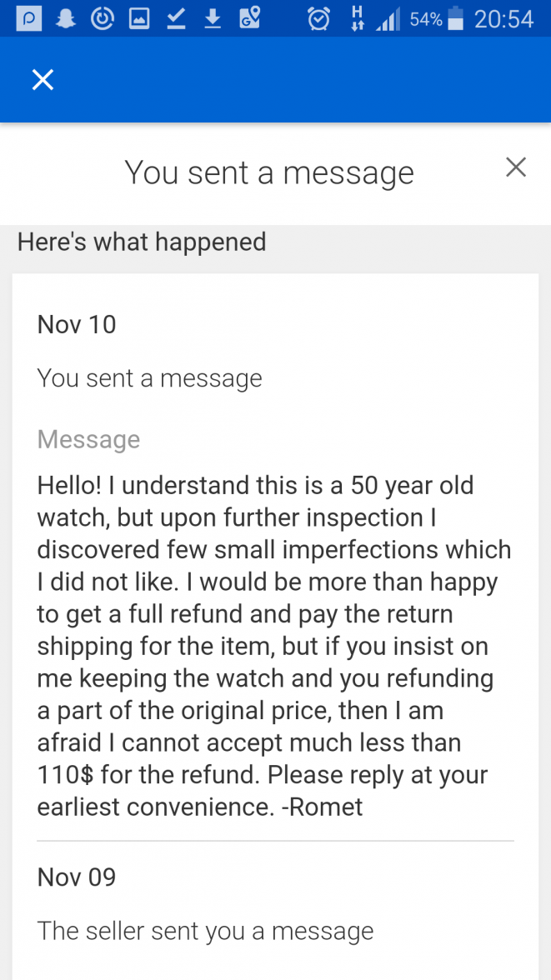Dismiss the 'You sent a message' panel

coord(516,167)
